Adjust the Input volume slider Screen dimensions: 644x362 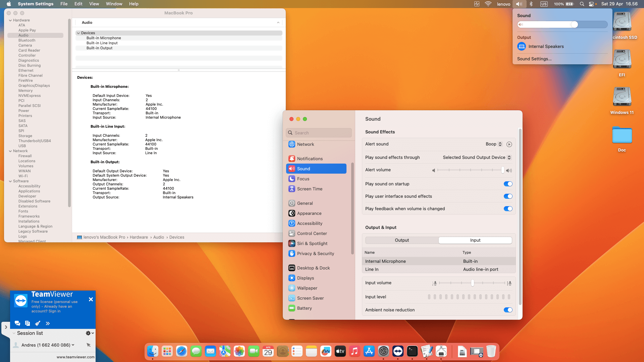tap(472, 283)
